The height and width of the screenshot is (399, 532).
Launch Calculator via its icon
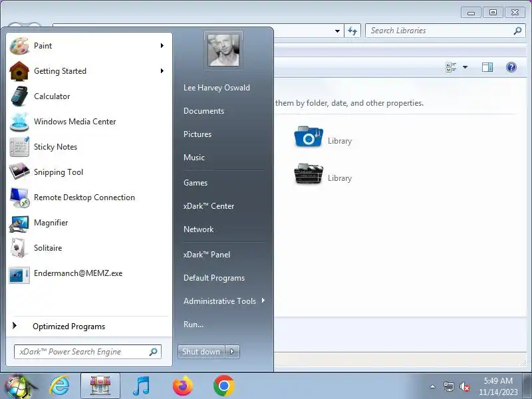tap(19, 96)
